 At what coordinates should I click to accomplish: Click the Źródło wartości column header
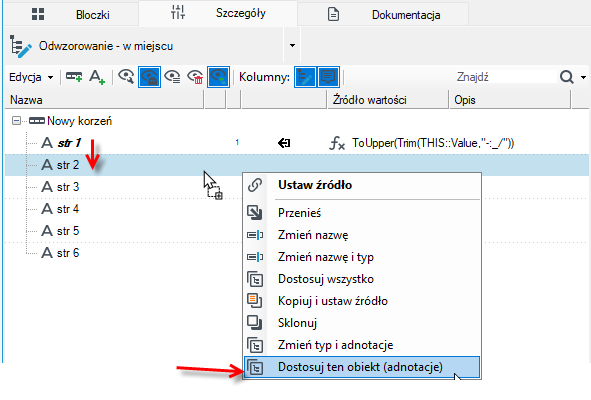click(x=388, y=100)
